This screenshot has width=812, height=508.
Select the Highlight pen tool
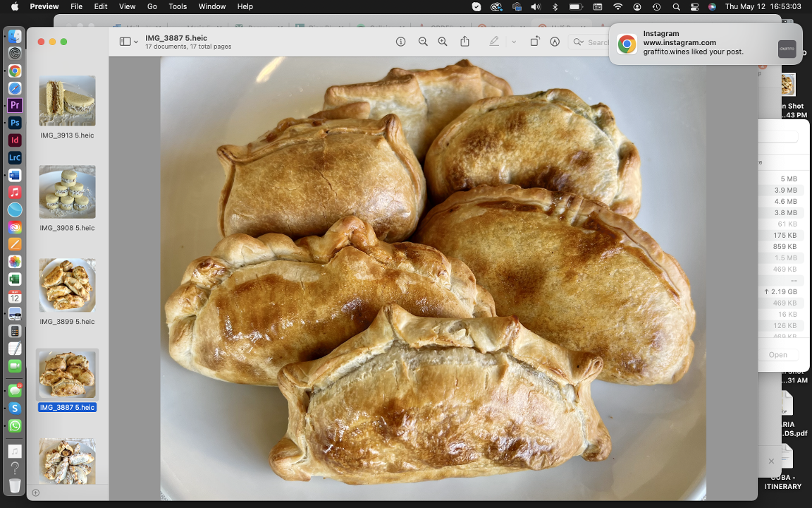point(494,42)
